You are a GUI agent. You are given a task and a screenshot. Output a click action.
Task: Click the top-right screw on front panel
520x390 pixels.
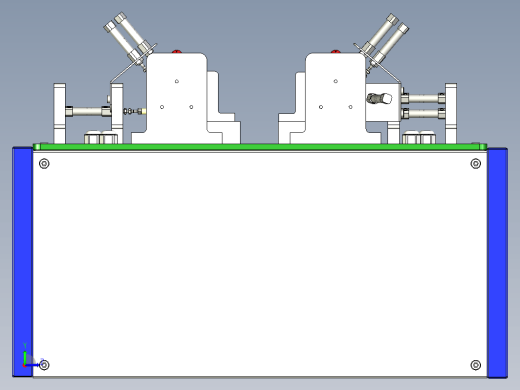(x=476, y=164)
